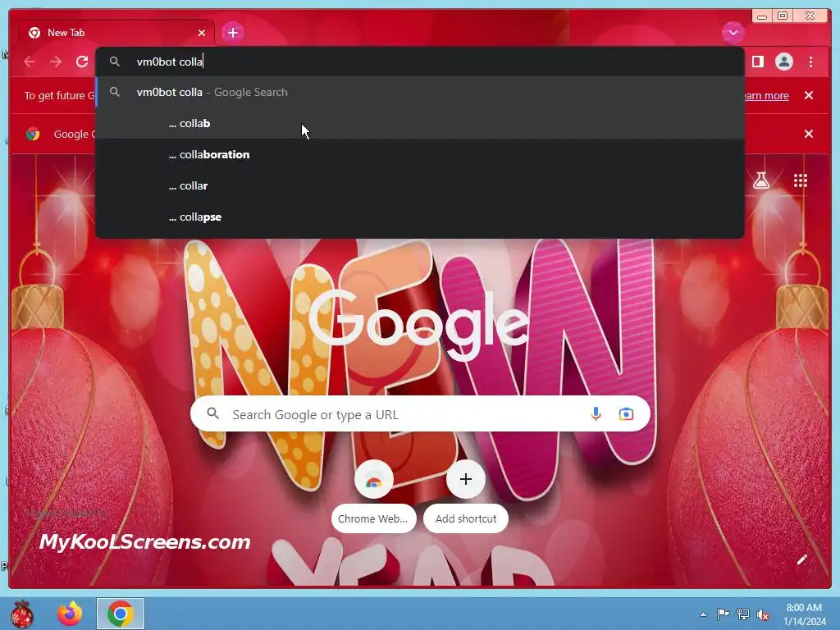The height and width of the screenshot is (630, 840).
Task: Click the back navigation arrow
Action: [30, 62]
